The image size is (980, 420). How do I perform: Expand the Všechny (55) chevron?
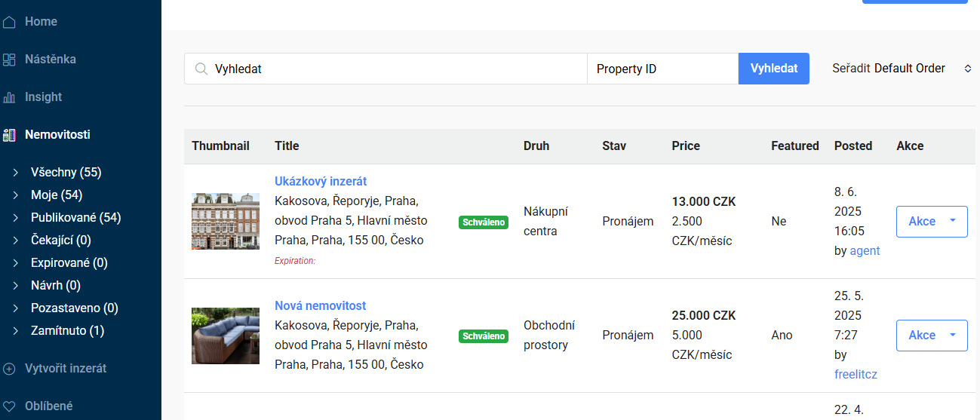click(x=16, y=173)
